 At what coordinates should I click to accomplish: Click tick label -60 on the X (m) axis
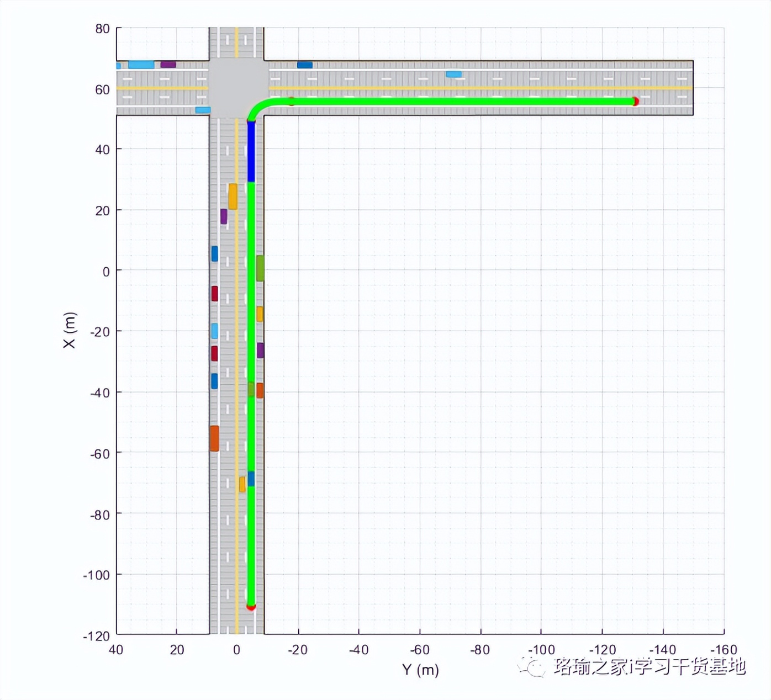100,454
